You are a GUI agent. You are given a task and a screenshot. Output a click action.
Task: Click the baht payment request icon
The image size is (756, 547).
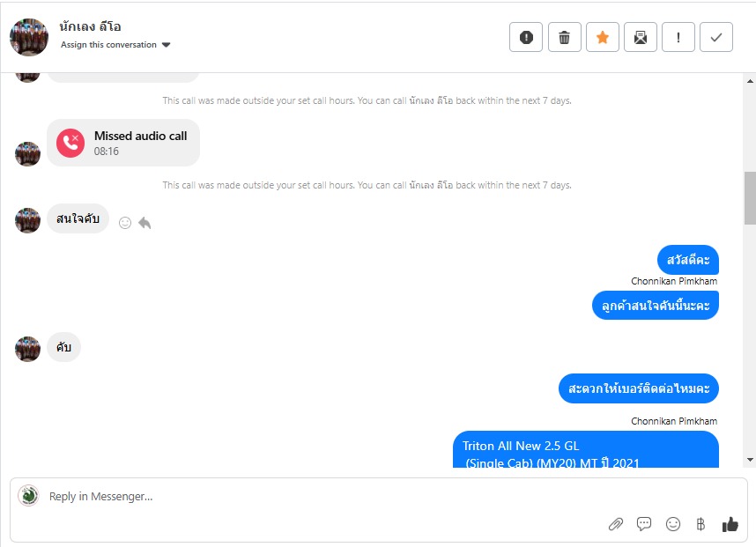(x=700, y=524)
